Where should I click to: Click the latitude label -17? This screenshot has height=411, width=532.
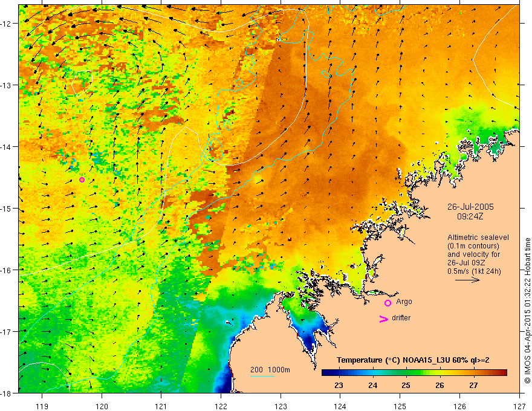coord(7,331)
